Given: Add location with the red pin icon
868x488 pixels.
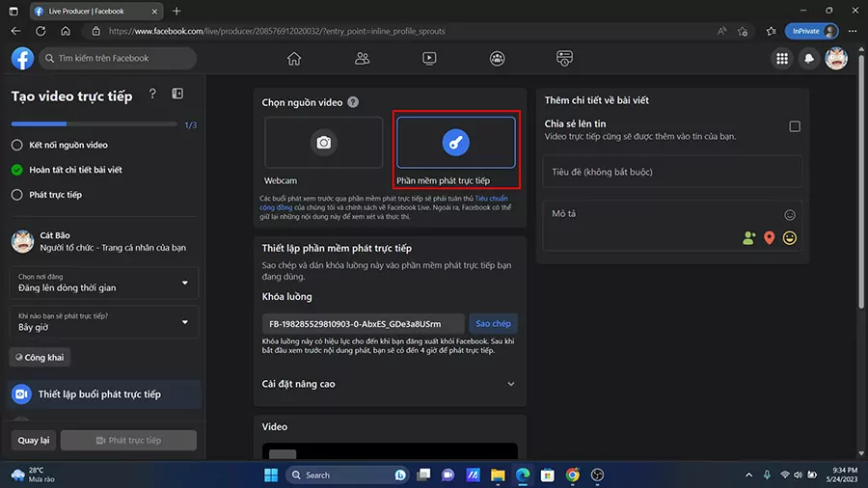Looking at the screenshot, I should (x=769, y=238).
